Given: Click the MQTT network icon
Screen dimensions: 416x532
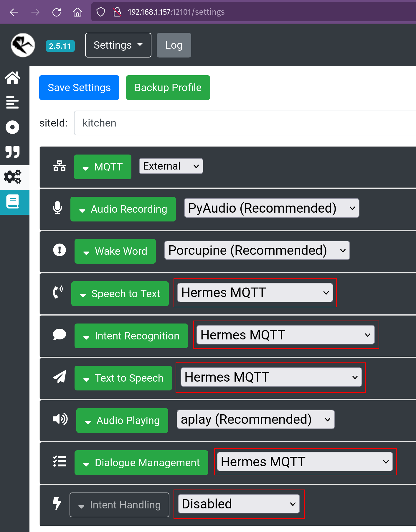Looking at the screenshot, I should tap(60, 166).
